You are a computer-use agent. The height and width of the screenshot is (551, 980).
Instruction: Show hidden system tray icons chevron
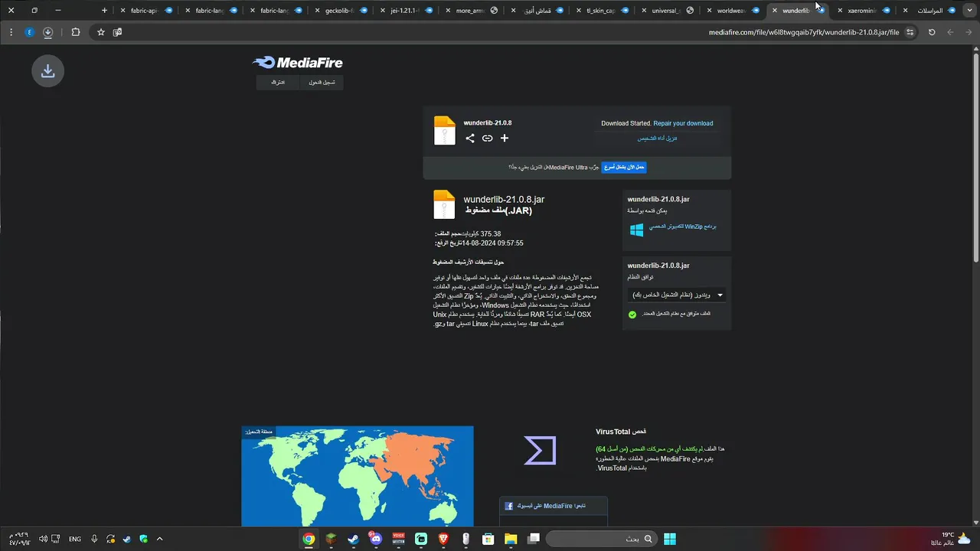pyautogui.click(x=159, y=539)
